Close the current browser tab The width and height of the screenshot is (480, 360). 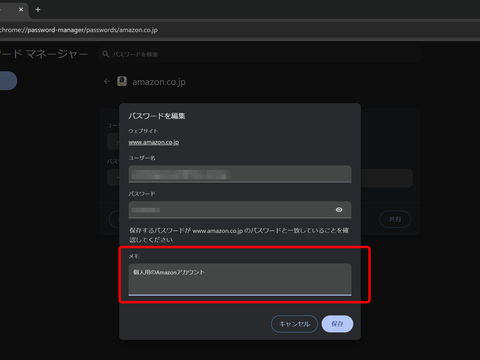21,10
